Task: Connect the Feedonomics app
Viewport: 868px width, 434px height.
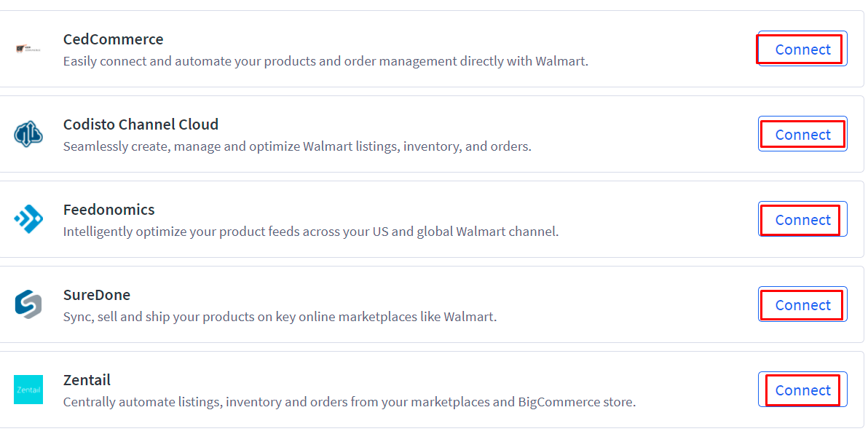Action: tap(802, 220)
